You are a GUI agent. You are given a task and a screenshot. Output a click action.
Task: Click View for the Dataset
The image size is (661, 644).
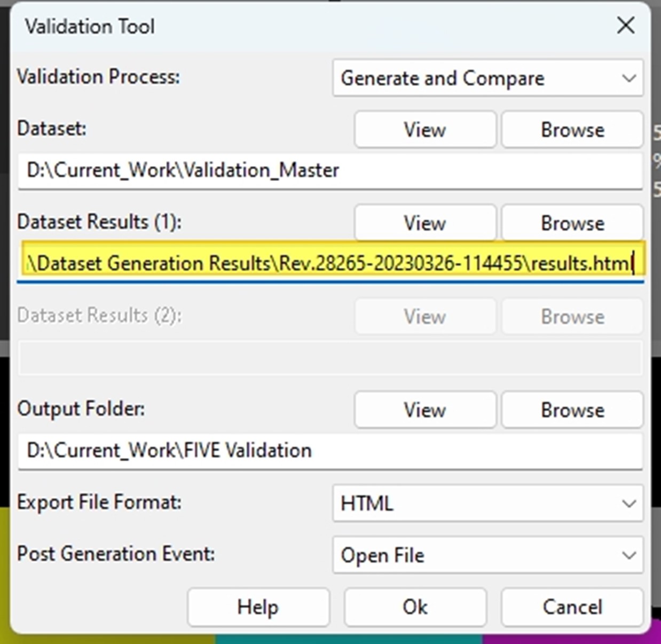[x=424, y=129]
